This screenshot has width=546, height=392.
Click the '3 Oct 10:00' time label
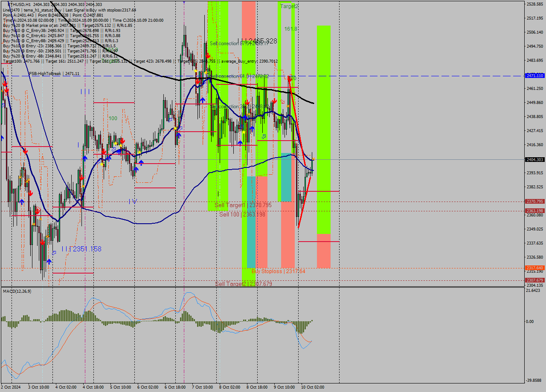38,387
